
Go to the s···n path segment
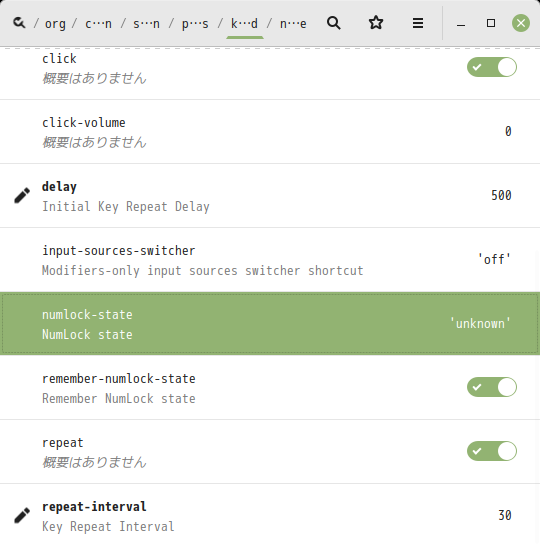click(147, 24)
